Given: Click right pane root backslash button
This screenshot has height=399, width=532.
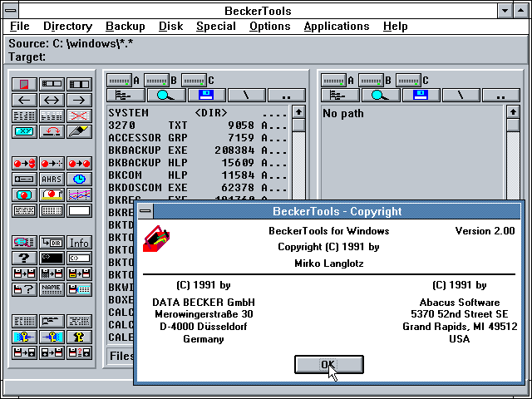Looking at the screenshot, I should (x=461, y=96).
